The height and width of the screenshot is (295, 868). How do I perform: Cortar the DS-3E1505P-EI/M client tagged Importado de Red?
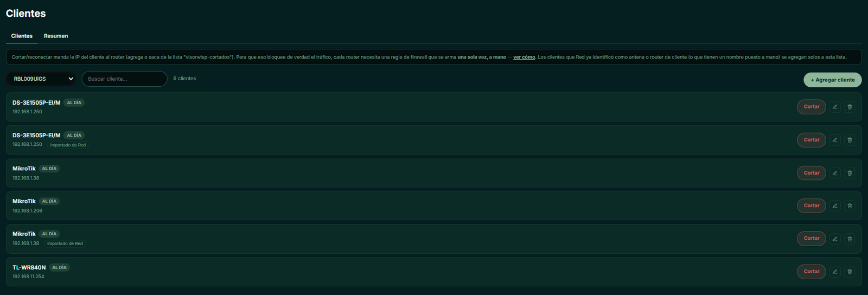(x=812, y=140)
